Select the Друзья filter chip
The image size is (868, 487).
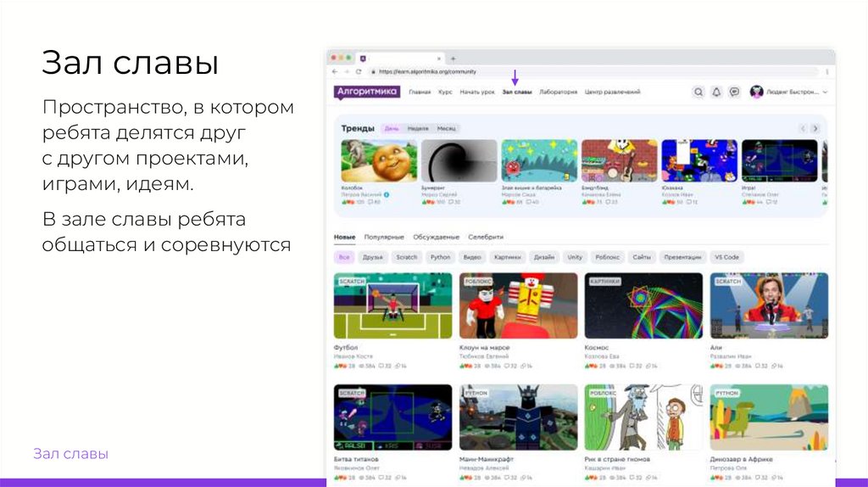pos(373,257)
